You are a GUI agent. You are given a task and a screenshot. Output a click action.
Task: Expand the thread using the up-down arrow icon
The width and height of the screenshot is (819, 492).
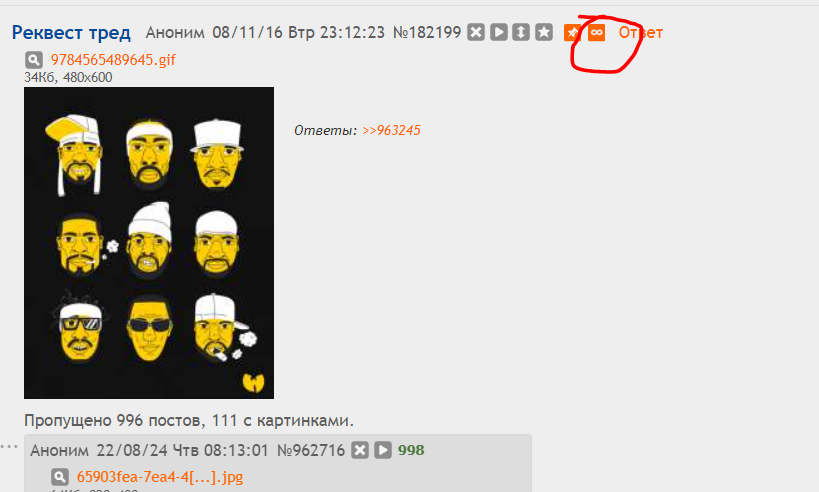(521, 32)
